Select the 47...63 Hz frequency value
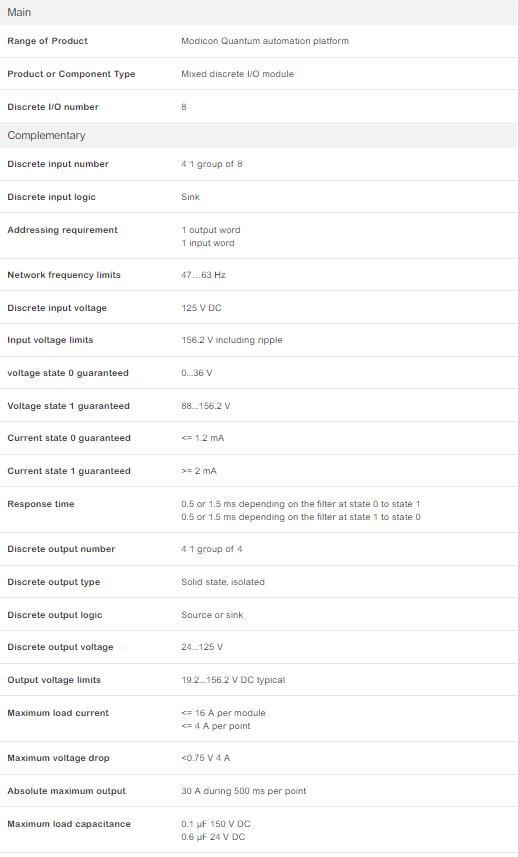The height and width of the screenshot is (857, 518). [x=203, y=275]
